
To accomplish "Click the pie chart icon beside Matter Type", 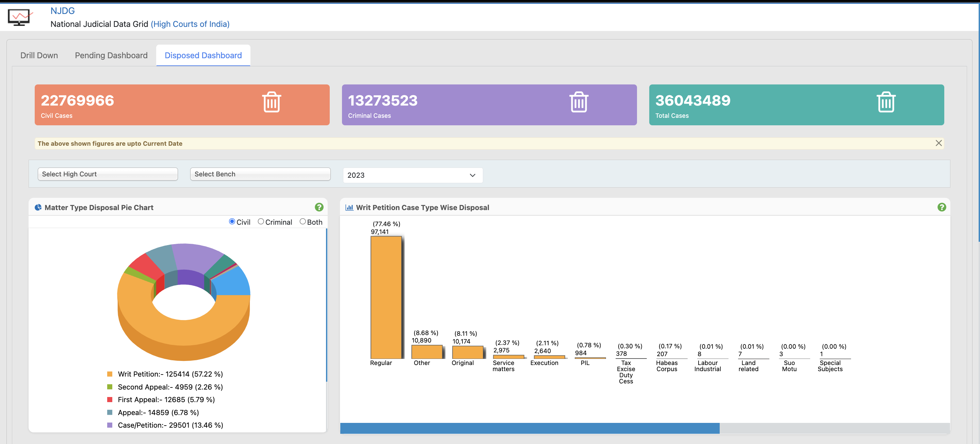I will tap(38, 208).
